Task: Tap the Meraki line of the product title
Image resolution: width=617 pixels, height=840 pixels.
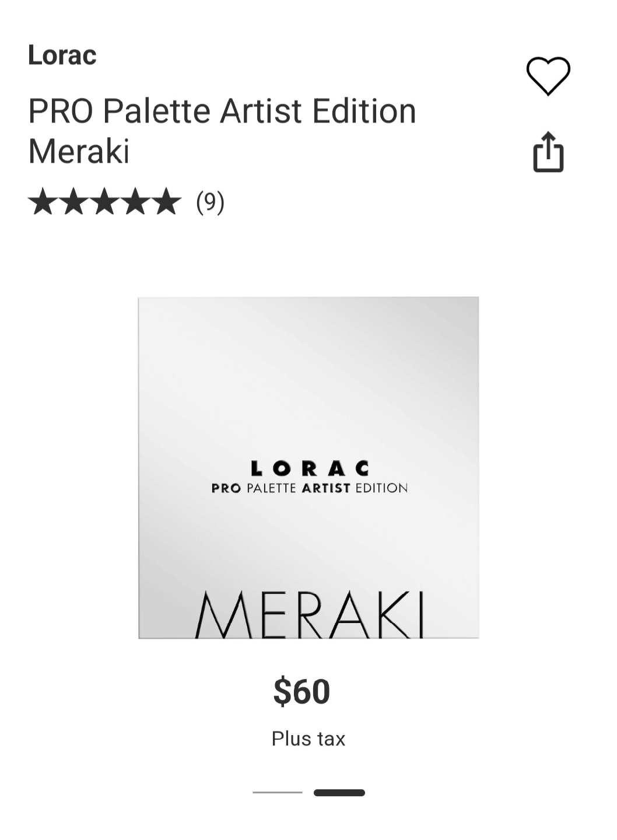Action: tap(79, 151)
